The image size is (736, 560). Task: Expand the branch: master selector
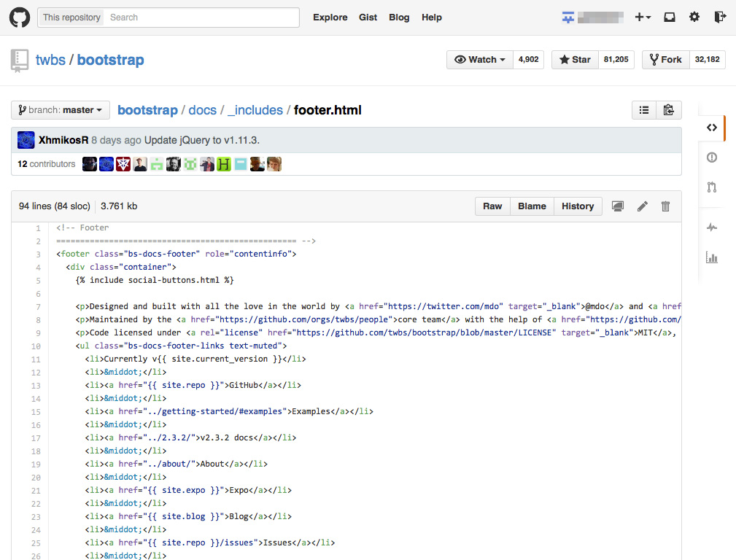click(x=61, y=110)
